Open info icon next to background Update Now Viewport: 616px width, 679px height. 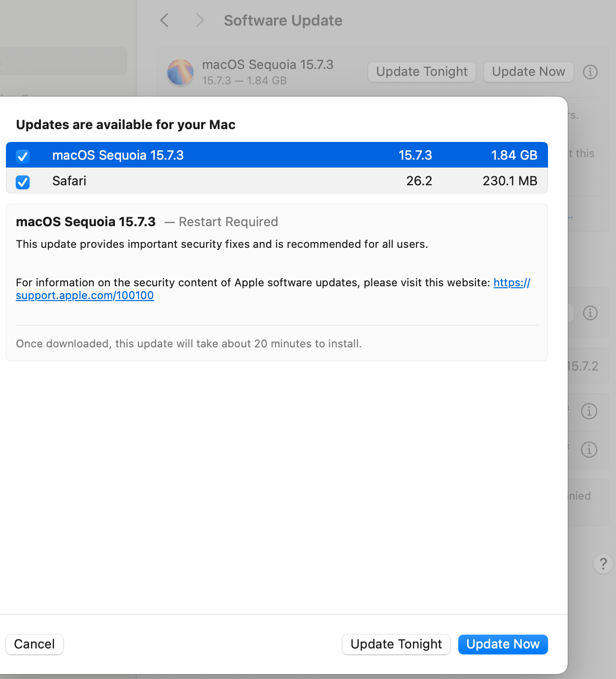(x=590, y=72)
